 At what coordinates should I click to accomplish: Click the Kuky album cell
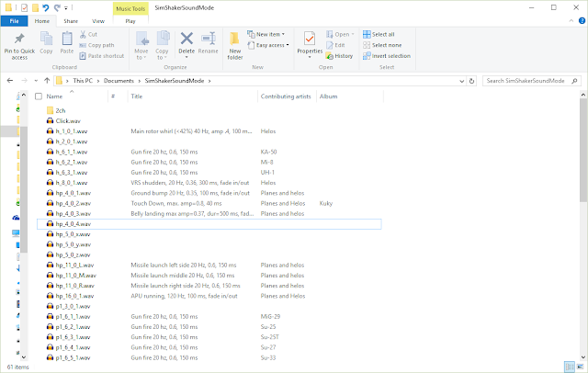tap(326, 204)
